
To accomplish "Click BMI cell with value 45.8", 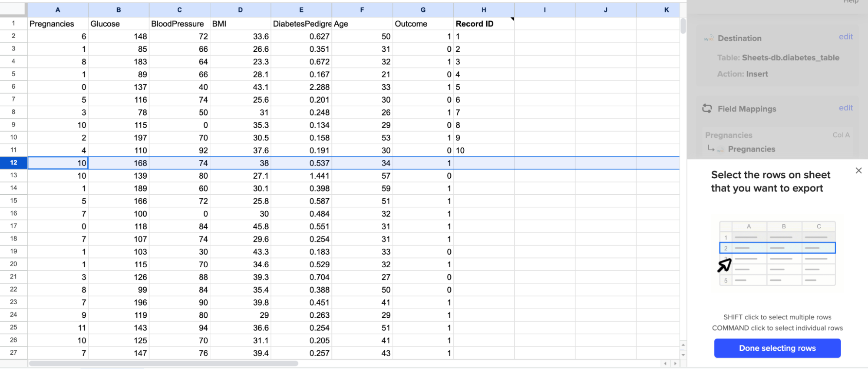I will [x=240, y=226].
